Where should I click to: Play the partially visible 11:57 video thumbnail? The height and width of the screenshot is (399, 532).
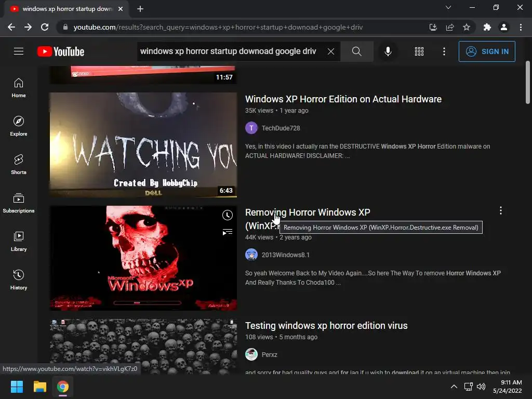point(143,75)
